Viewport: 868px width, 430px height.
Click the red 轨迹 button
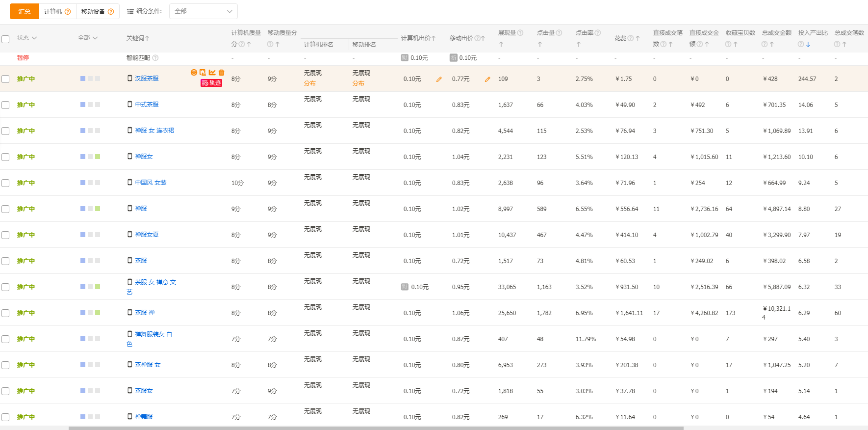coord(211,83)
